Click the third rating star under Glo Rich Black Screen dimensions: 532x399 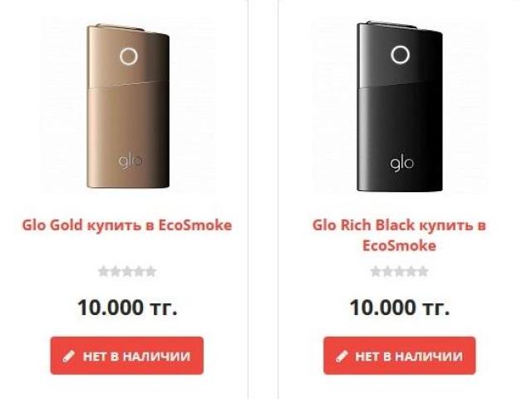(x=399, y=272)
